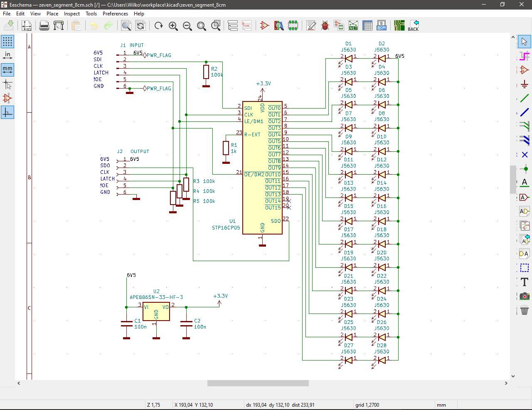This screenshot has height=410, width=532.
Task: Open the Inspect menu
Action: click(x=71, y=14)
